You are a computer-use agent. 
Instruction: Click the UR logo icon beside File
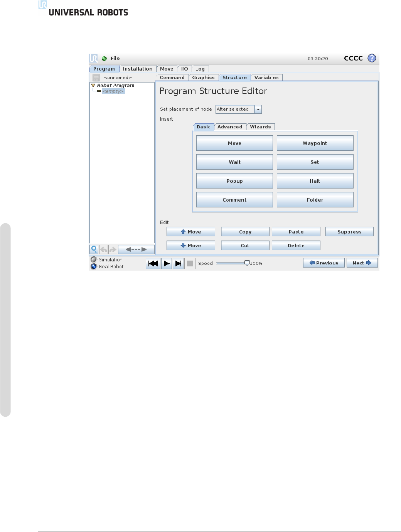(x=93, y=58)
